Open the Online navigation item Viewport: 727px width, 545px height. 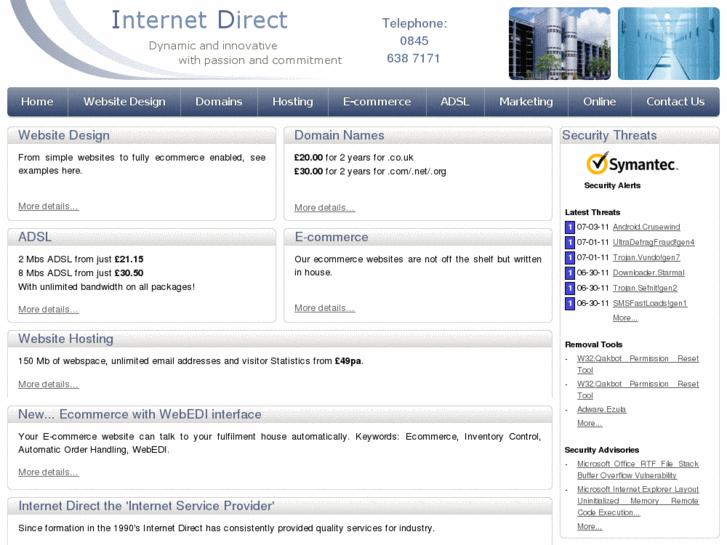click(599, 102)
